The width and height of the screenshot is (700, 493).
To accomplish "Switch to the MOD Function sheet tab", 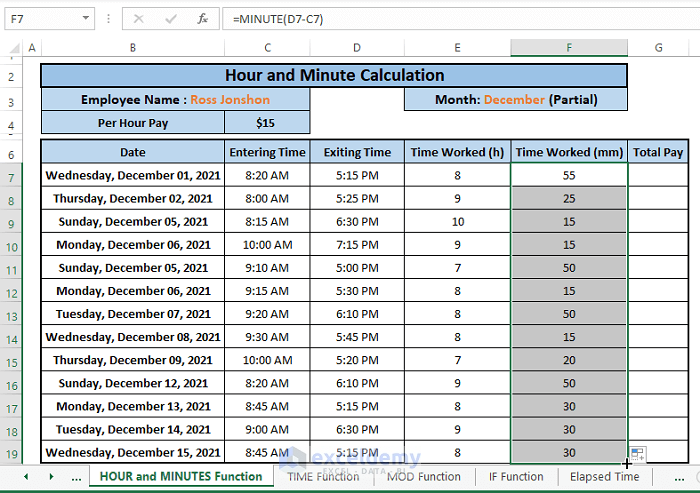I will pyautogui.click(x=424, y=476).
